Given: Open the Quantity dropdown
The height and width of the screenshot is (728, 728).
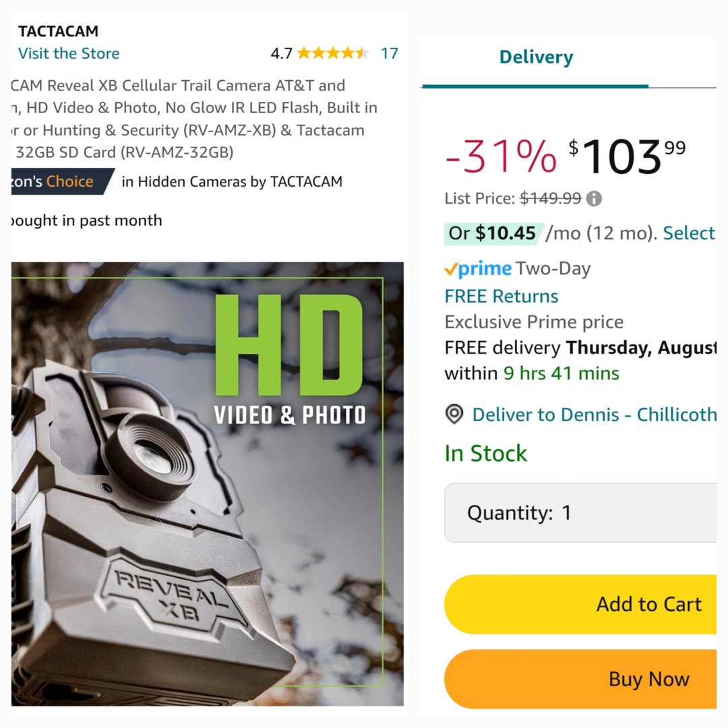Looking at the screenshot, I should [580, 512].
